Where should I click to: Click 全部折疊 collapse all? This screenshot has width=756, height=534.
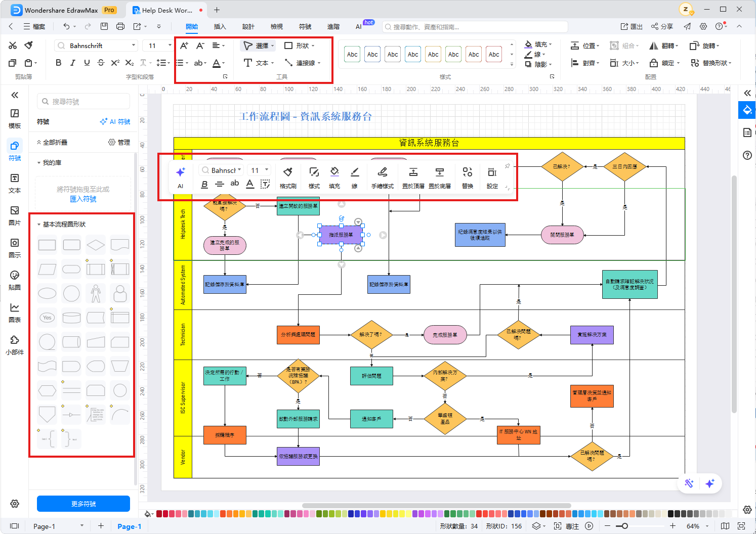(52, 142)
